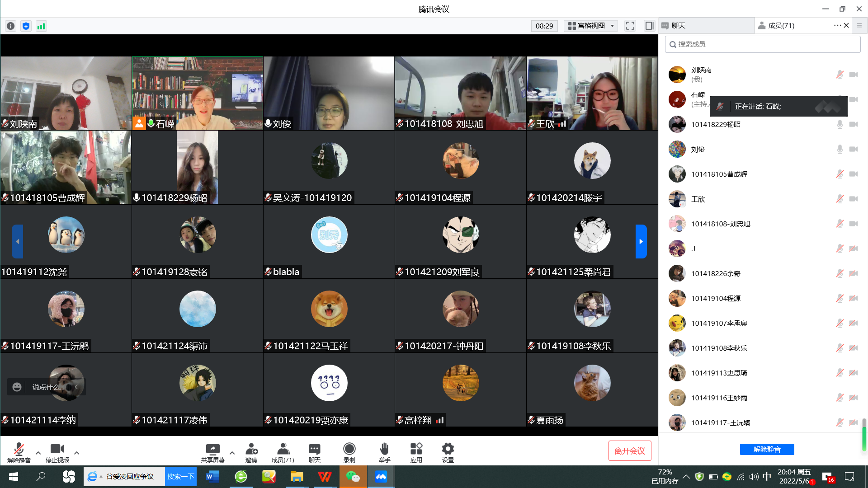This screenshot has width=868, height=488.
Task: Show meeting info icon
Action: [11, 26]
